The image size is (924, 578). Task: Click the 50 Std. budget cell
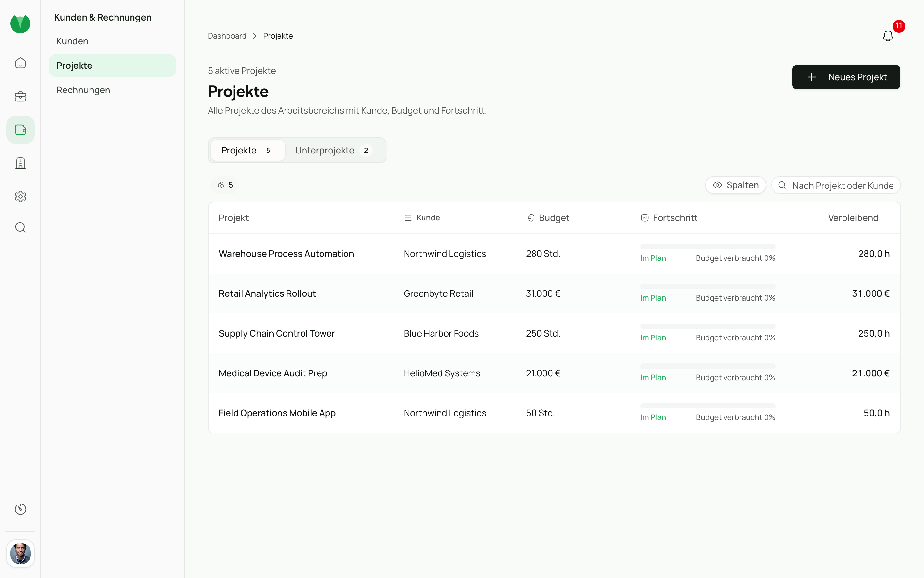[540, 413]
